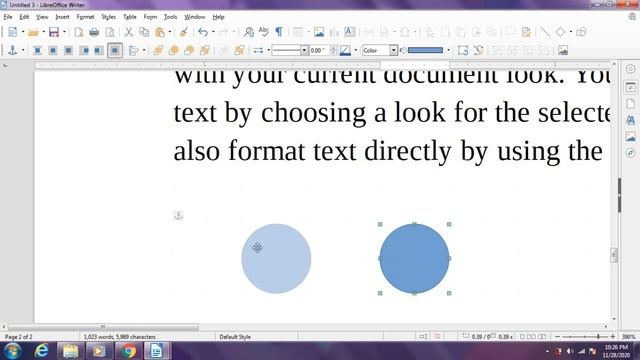Click the Rotate object icon
The image size is (640, 360).
coord(462,50)
